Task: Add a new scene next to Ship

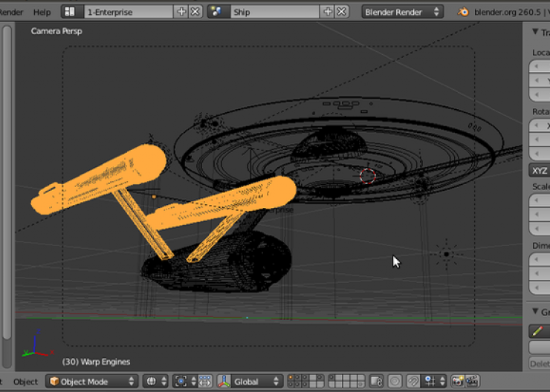Action: pos(328,12)
